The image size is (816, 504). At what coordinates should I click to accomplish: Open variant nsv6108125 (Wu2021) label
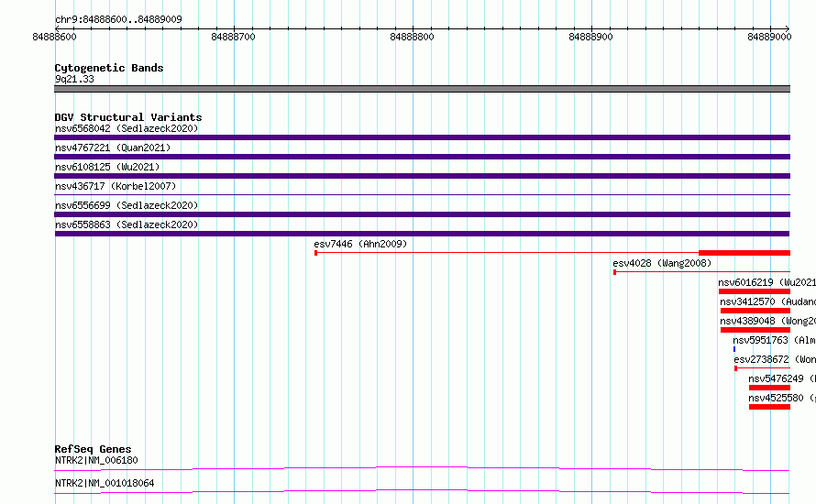pos(107,167)
